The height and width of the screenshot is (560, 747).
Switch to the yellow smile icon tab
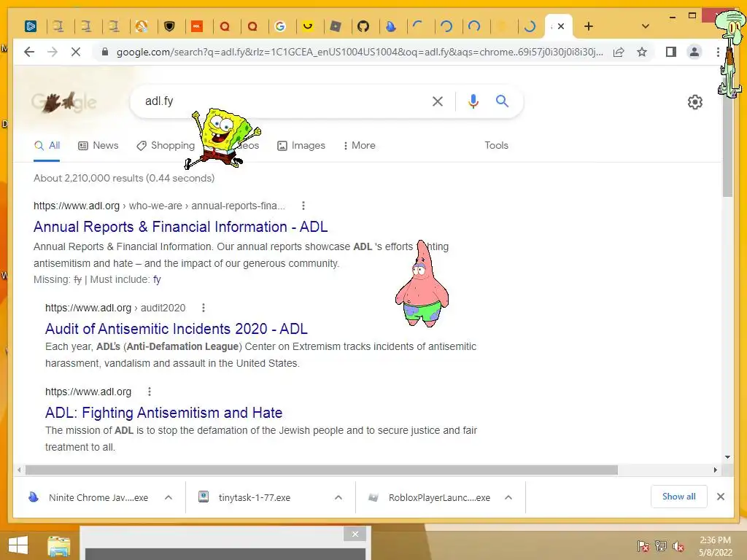click(x=308, y=26)
